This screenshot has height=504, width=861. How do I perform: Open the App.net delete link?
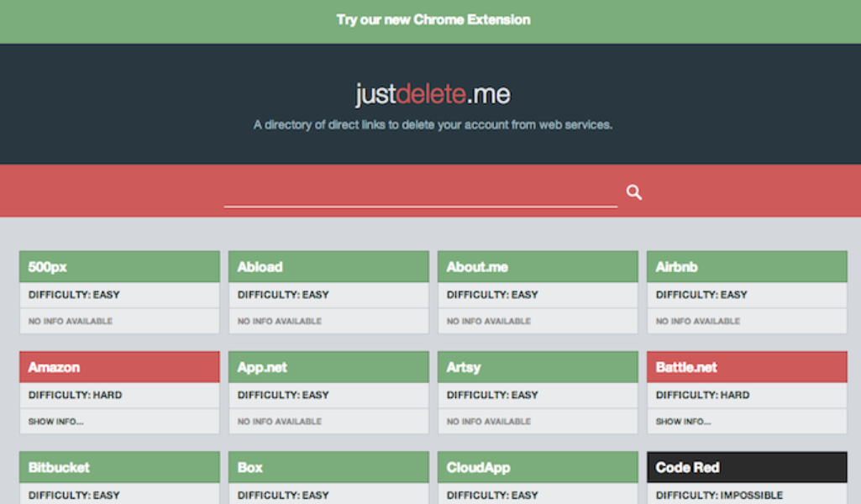tap(328, 367)
